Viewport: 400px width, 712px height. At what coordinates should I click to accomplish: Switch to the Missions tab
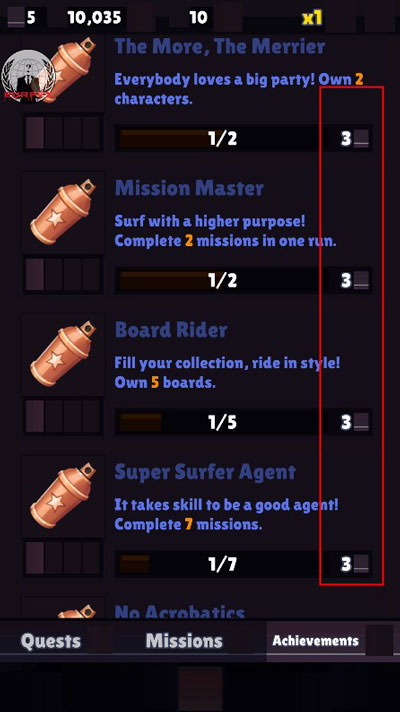tap(184, 641)
